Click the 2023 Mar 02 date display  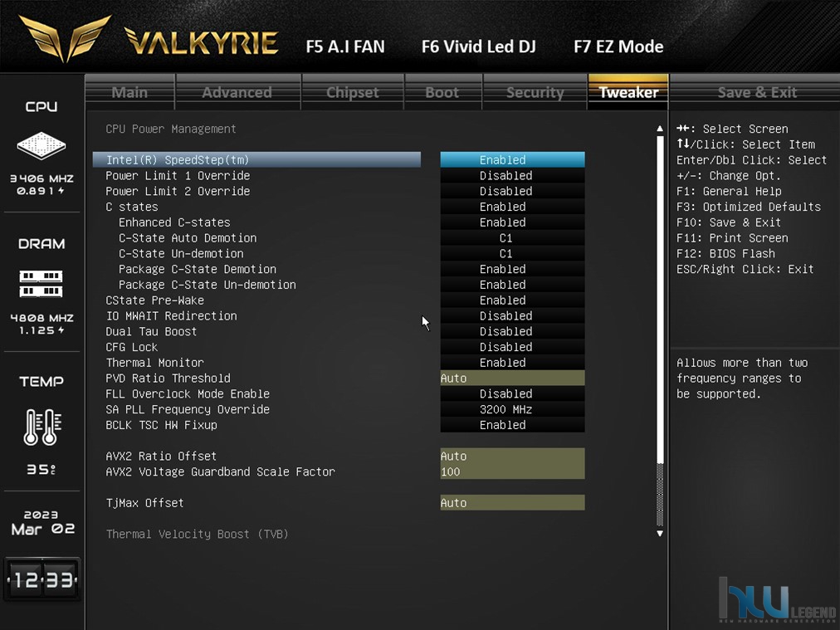42,522
